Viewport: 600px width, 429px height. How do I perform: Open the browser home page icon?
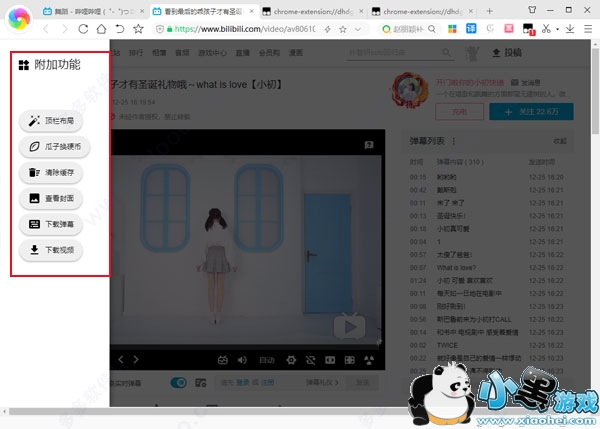(101, 29)
